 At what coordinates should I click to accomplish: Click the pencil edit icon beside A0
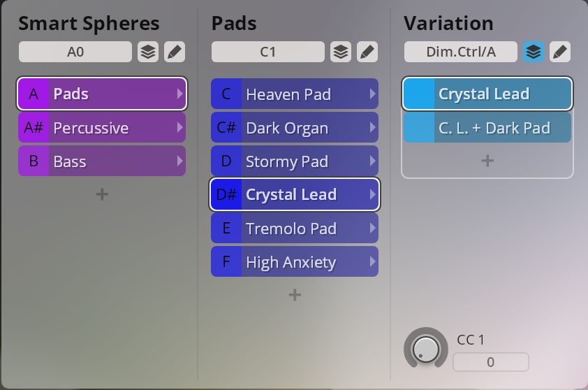pos(175,52)
